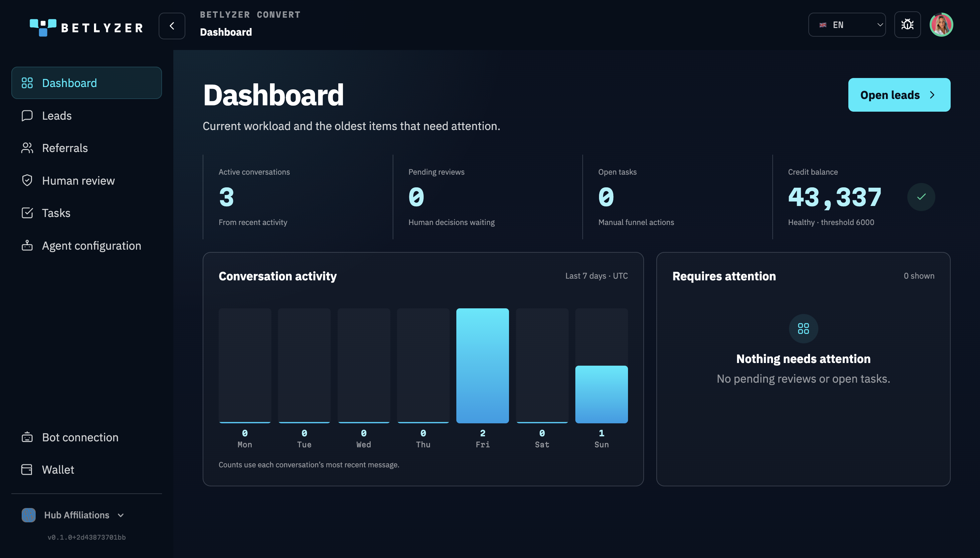Click the Wallet icon

pos(27,469)
